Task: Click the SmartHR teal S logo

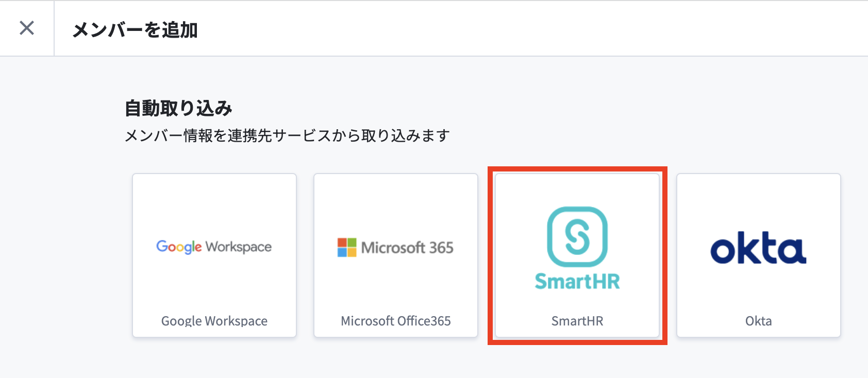Action: tap(577, 237)
